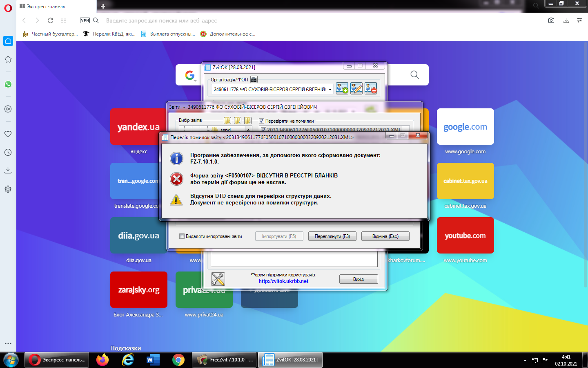Show hidden tray icons arrow

(525, 360)
